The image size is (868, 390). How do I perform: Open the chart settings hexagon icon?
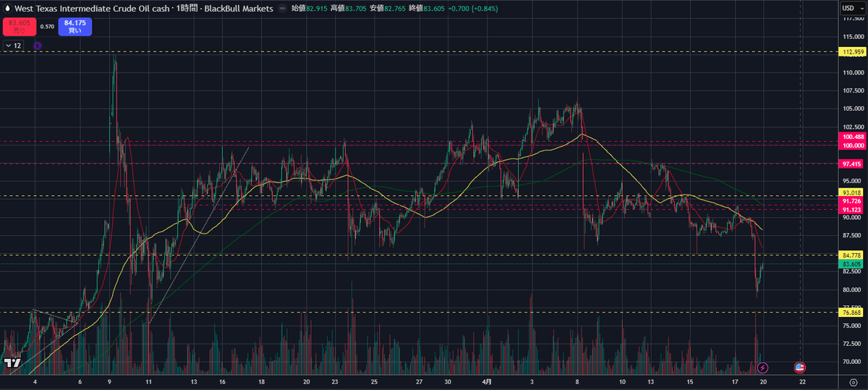854,381
